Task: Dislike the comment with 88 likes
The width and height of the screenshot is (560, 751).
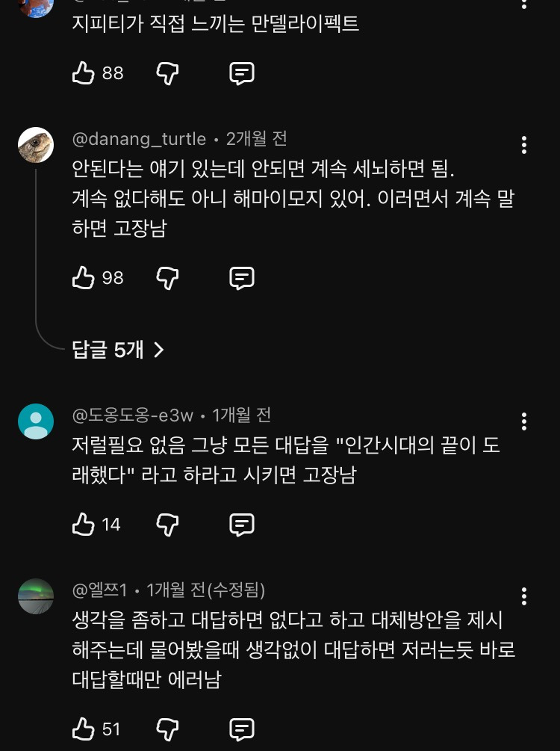Action: point(167,73)
